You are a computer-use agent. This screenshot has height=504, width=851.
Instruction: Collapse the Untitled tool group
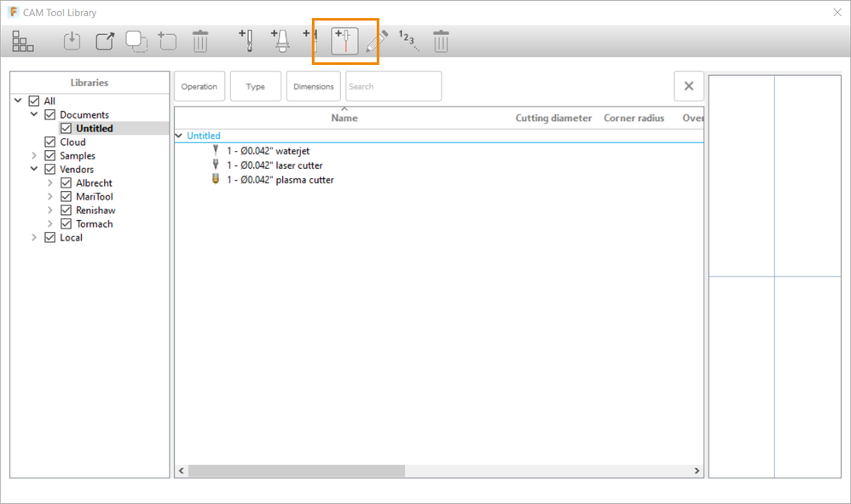point(178,136)
